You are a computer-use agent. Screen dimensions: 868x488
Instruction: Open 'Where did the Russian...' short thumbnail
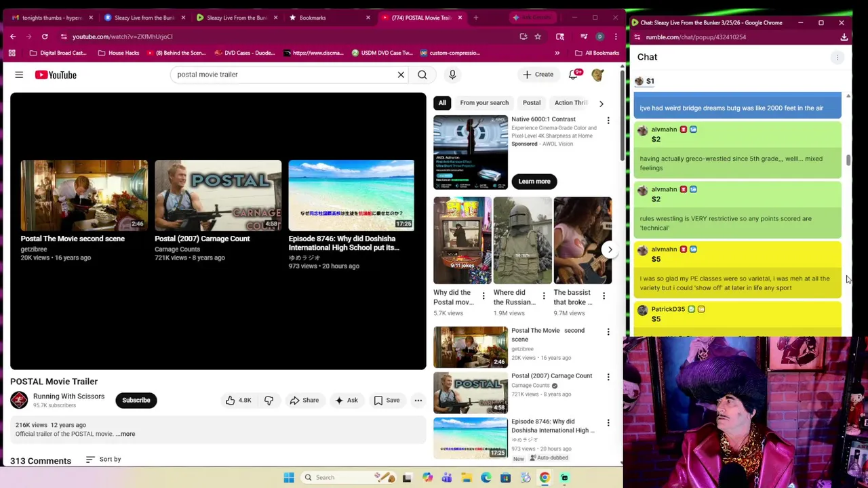(523, 240)
